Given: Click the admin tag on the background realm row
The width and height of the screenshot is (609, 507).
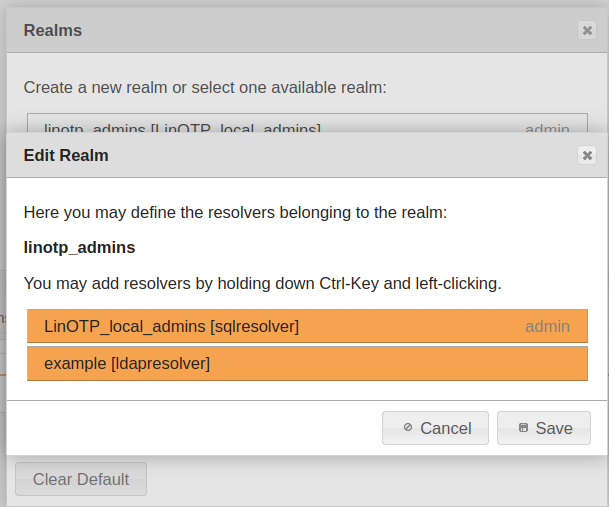Looking at the screenshot, I should point(547,128).
